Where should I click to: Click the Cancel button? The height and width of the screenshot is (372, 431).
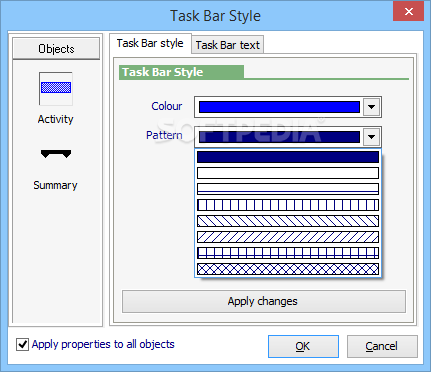pyautogui.click(x=382, y=346)
